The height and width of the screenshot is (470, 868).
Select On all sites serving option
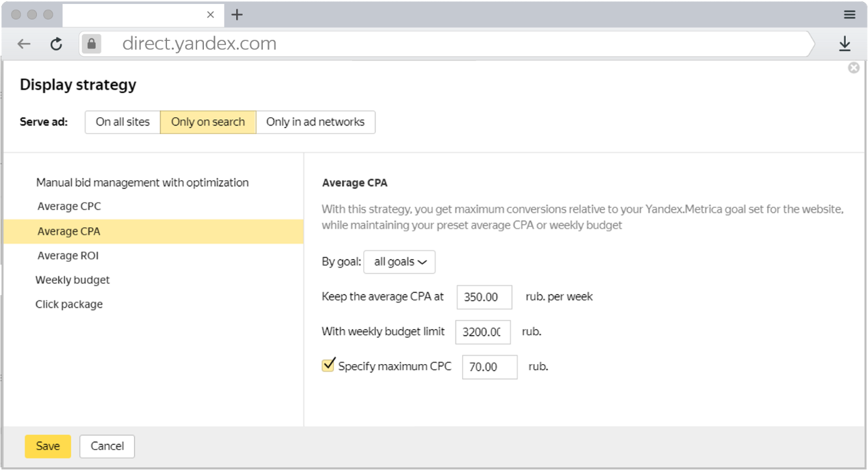(x=123, y=122)
